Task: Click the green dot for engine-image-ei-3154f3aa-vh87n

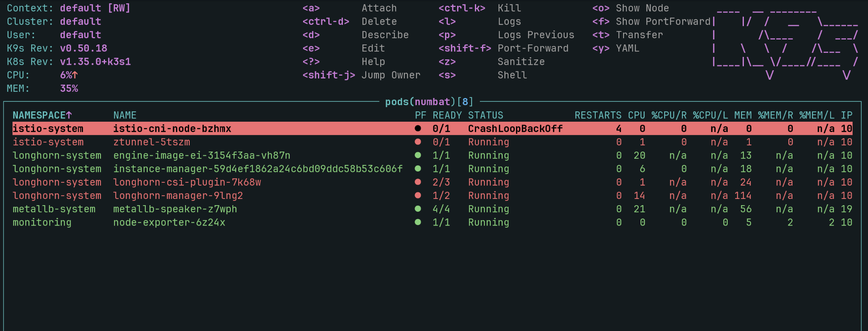Action: 418,155
